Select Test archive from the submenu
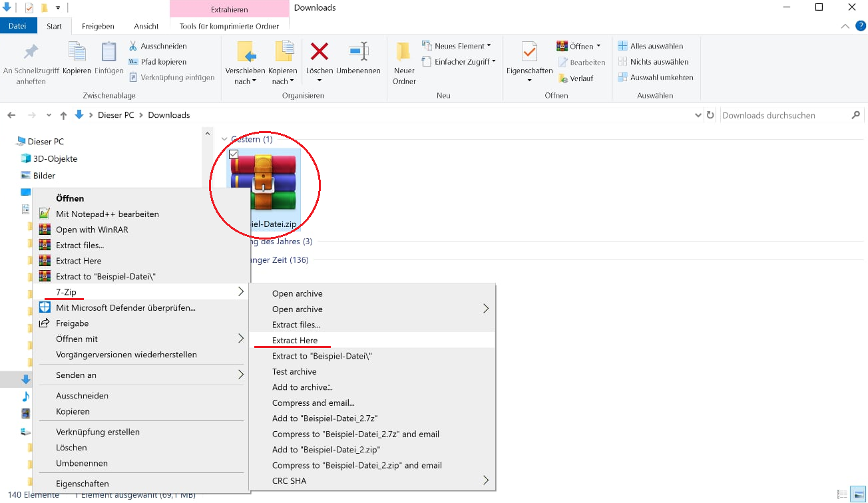Viewport: 868px width, 503px height. pyautogui.click(x=294, y=371)
